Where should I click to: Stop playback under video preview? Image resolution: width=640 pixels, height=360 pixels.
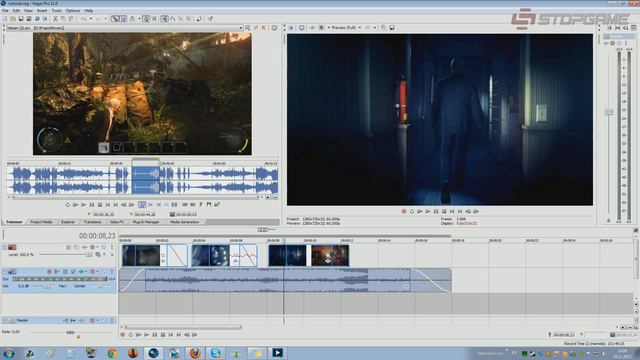(x=444, y=211)
